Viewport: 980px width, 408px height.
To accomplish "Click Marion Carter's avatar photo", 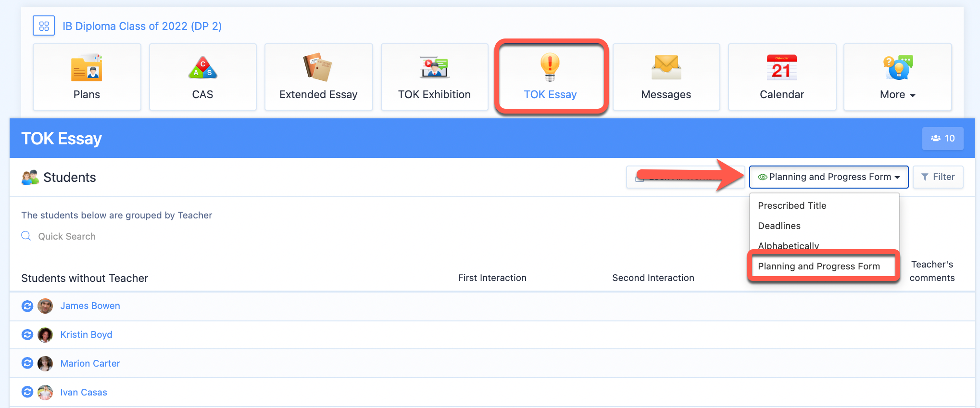I will [45, 363].
